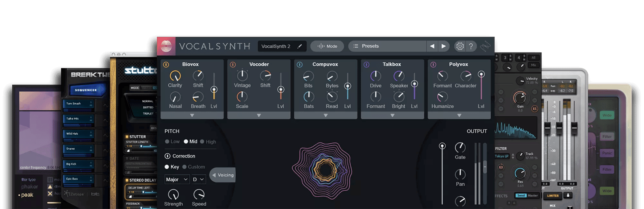The width and height of the screenshot is (644, 209).
Task: Open the VocalSynth settings gear
Action: pos(460,46)
